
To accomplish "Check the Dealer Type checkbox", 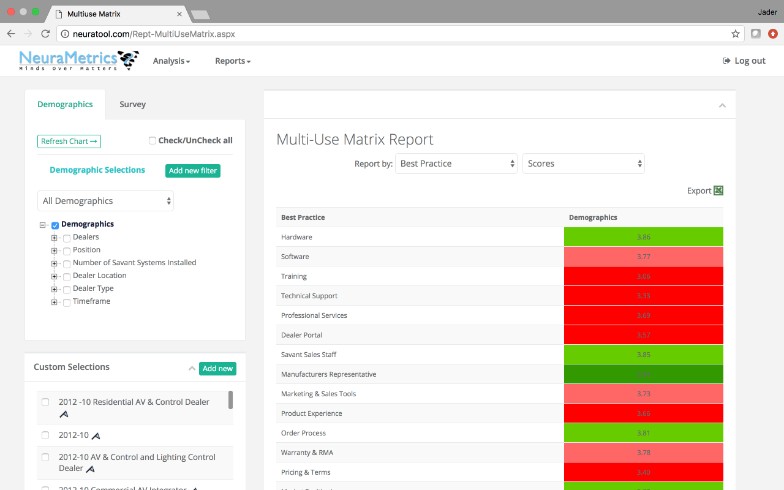I will tap(66, 290).
